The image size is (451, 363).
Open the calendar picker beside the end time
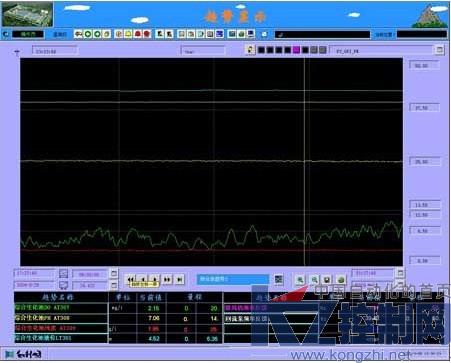coord(400,273)
